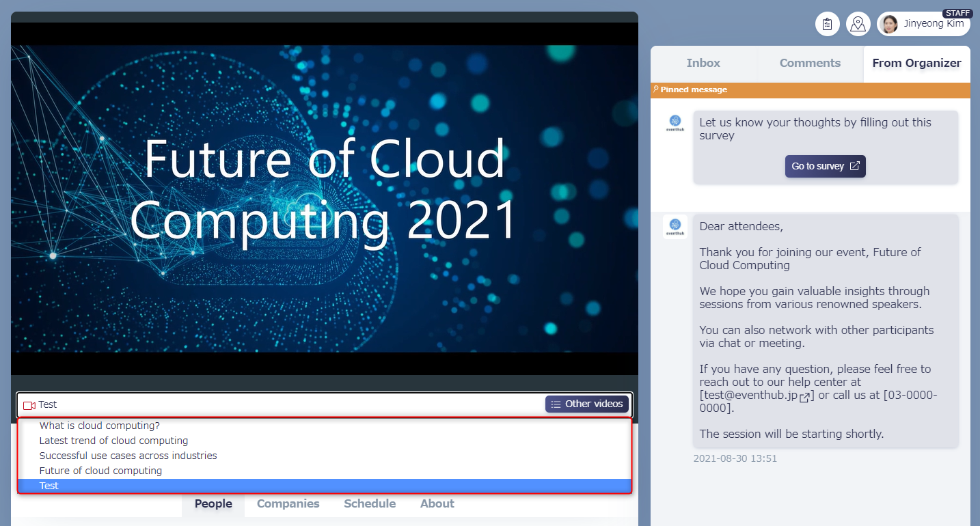Pick "Successful use cases across industries" video
980x526 pixels.
[x=325, y=456]
